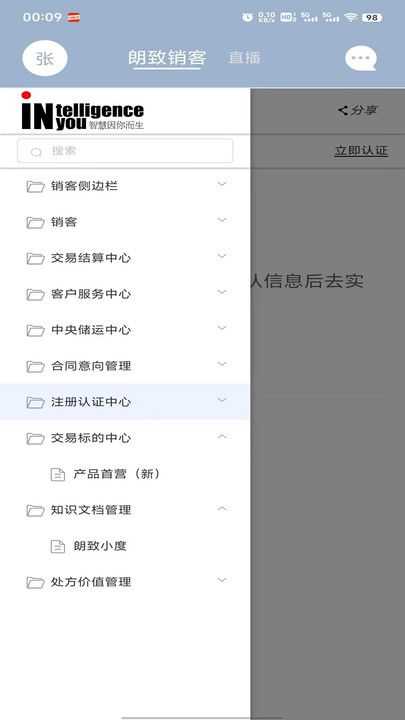
Task: Click the 立即认证 link
Action: pos(361,151)
